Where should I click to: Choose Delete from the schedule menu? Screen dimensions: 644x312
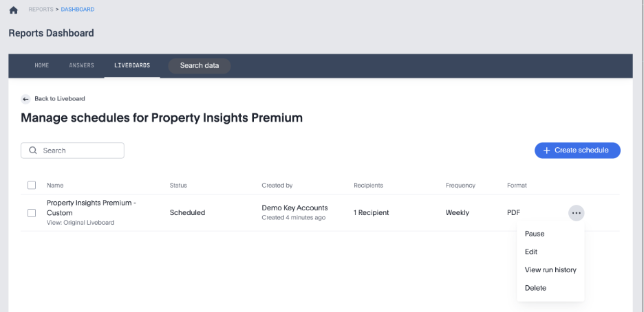(x=535, y=288)
